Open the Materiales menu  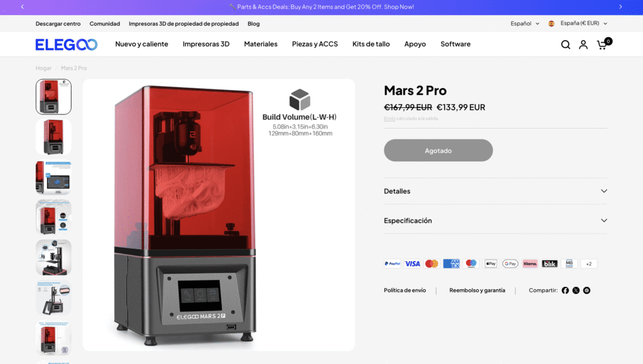coord(261,44)
